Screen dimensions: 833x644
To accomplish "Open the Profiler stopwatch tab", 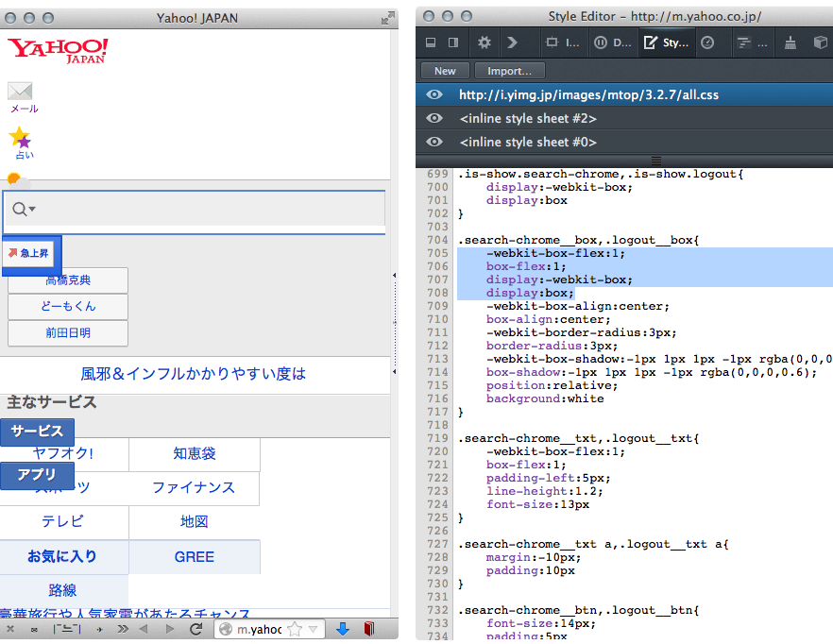I will [x=707, y=42].
